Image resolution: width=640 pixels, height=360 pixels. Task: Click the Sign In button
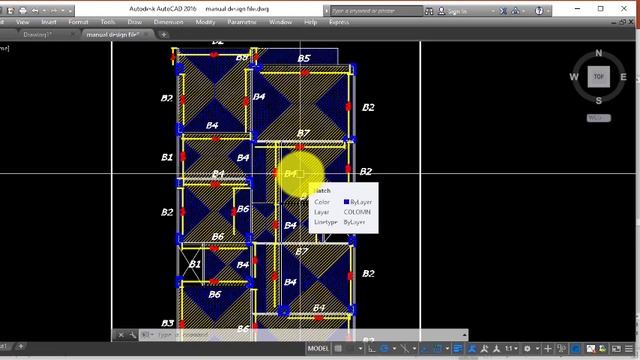point(452,11)
